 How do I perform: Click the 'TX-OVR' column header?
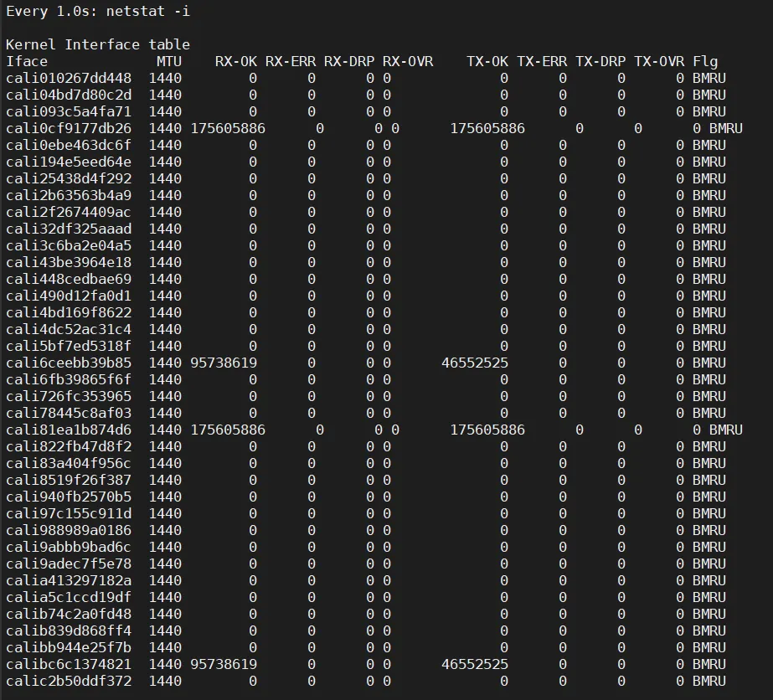[659, 62]
